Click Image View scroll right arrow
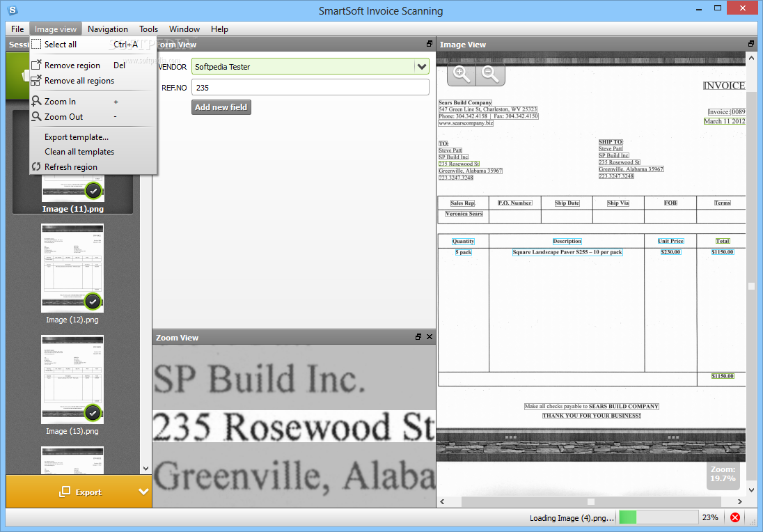This screenshot has width=763, height=532. (739, 501)
